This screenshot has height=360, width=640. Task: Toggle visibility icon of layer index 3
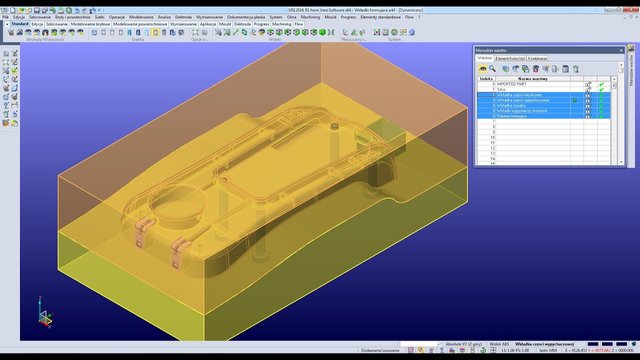pos(588,100)
